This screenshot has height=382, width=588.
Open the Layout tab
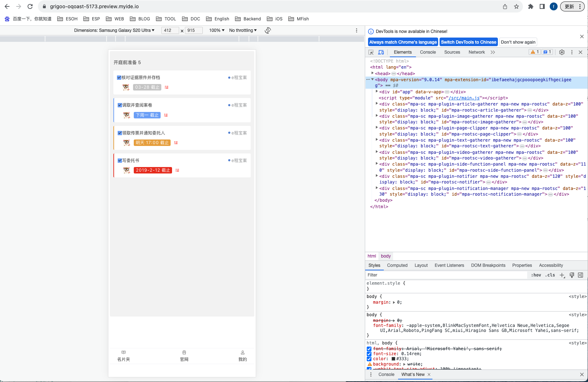421,265
